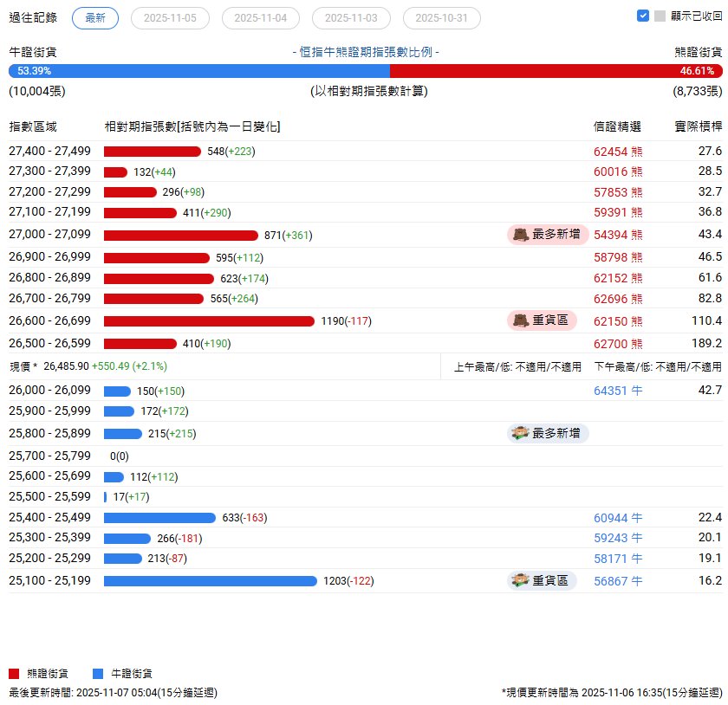Click the bull icon in the 25,800 最多新增 badge
The image size is (728, 705).
coord(520,433)
